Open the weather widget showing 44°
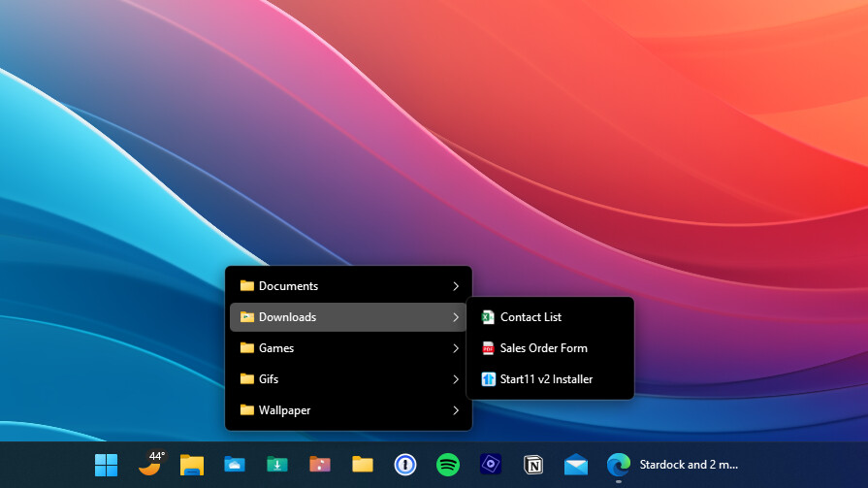This screenshot has width=868, height=488. pos(149,464)
